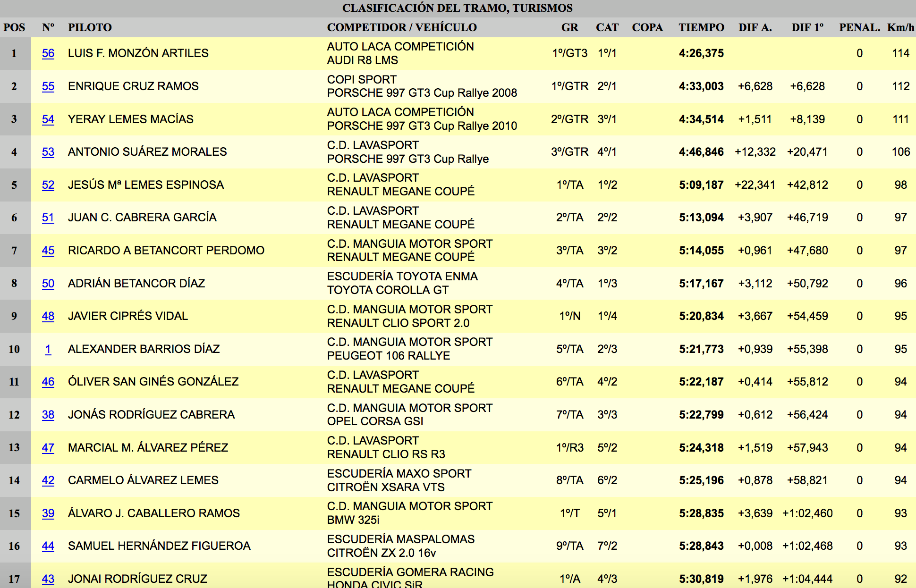Click car number 1 link
The height and width of the screenshot is (588, 916).
point(48,349)
